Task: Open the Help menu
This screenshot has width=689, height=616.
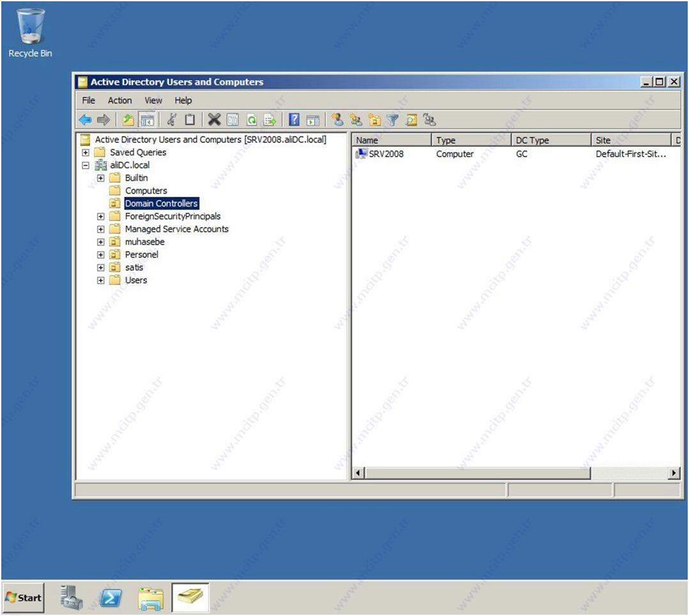Action: (183, 100)
